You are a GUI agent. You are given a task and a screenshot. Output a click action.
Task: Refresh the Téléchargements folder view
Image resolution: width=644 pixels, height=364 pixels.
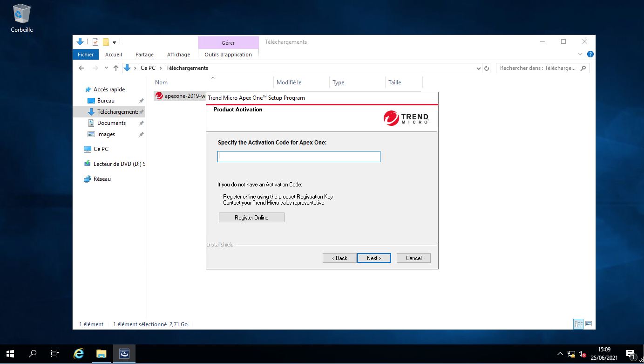point(487,68)
